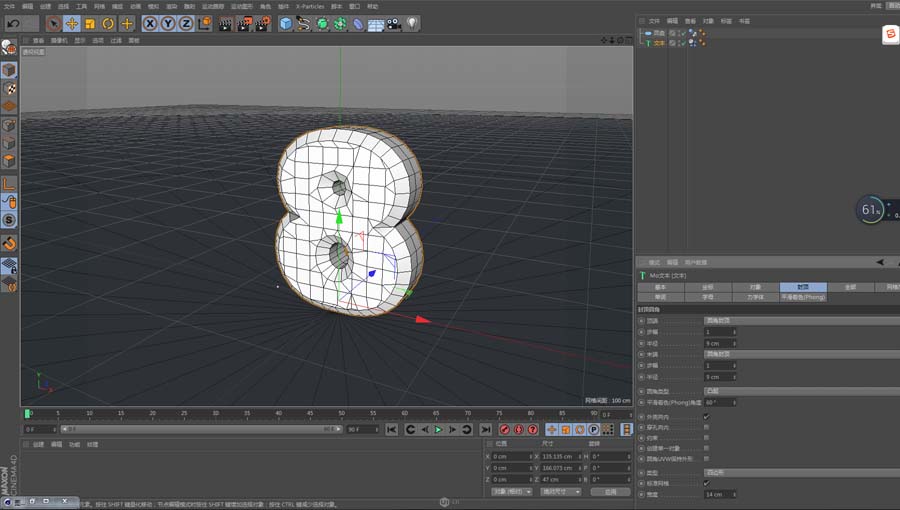The width and height of the screenshot is (900, 510).
Task: Open the X-Particles menu
Action: [x=310, y=6]
